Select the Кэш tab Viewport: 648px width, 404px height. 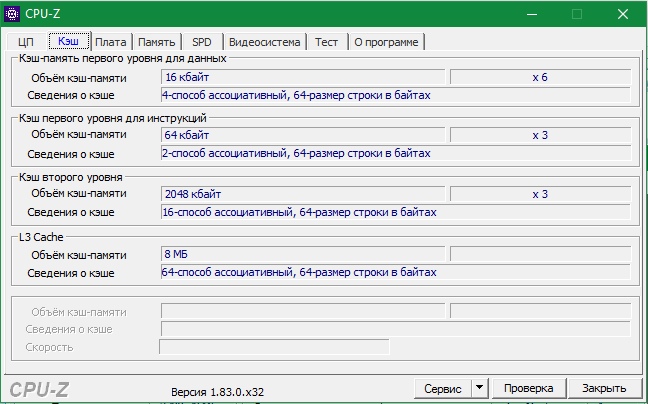pos(69,41)
